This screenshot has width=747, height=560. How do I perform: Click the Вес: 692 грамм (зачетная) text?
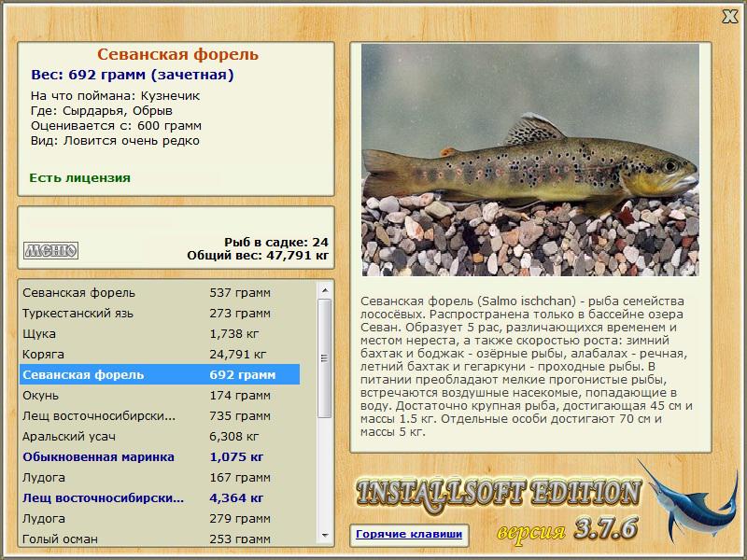tap(133, 75)
